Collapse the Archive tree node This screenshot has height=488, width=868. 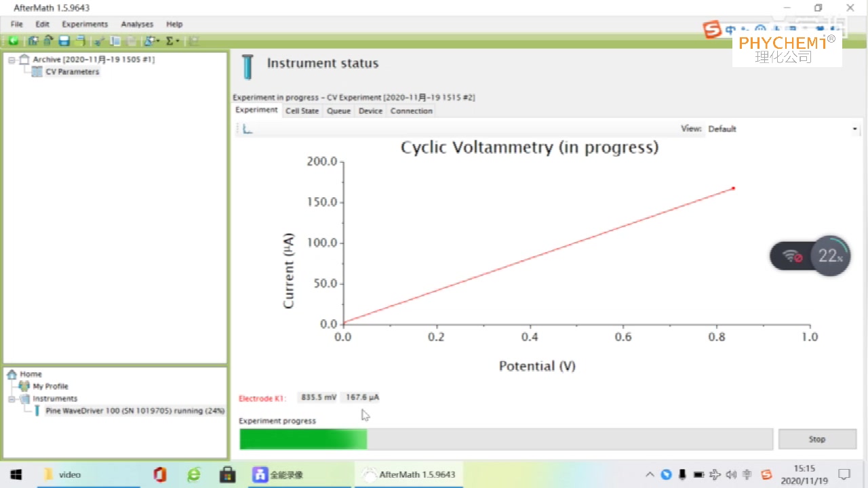[x=12, y=60]
